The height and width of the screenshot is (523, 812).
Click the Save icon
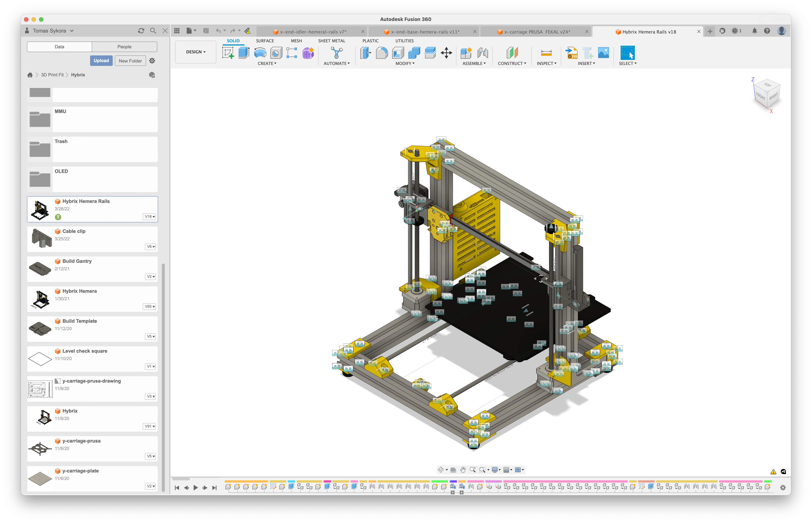coord(206,31)
